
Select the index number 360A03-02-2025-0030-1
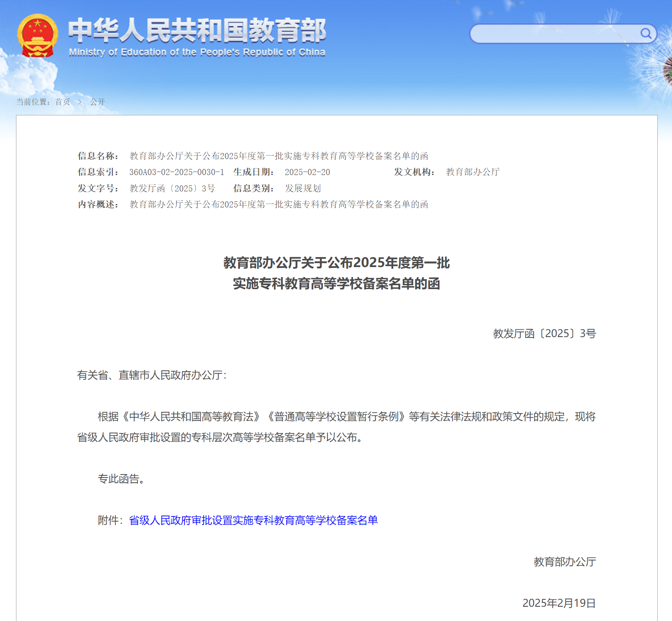tap(177, 172)
